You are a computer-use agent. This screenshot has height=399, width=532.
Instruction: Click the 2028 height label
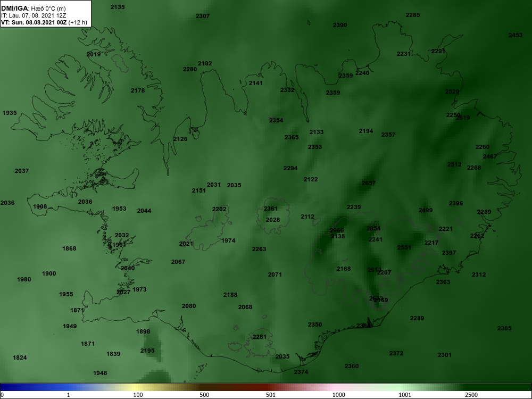(x=273, y=220)
